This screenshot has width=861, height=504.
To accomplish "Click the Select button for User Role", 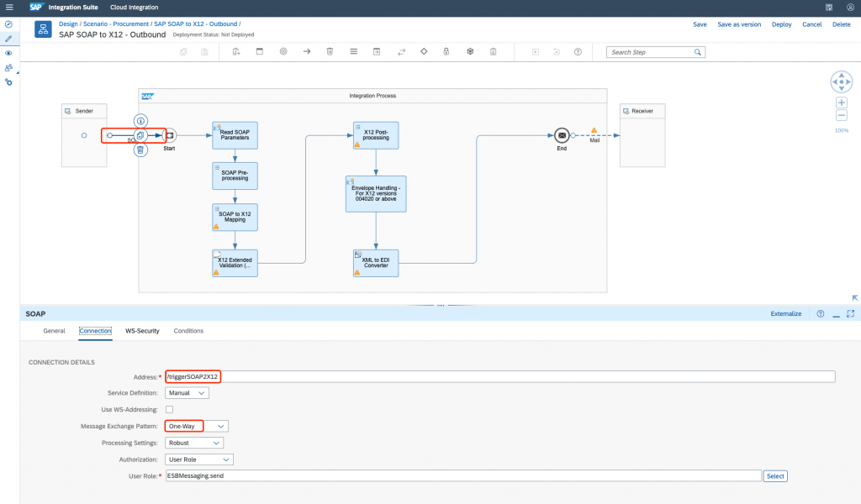I will (775, 476).
